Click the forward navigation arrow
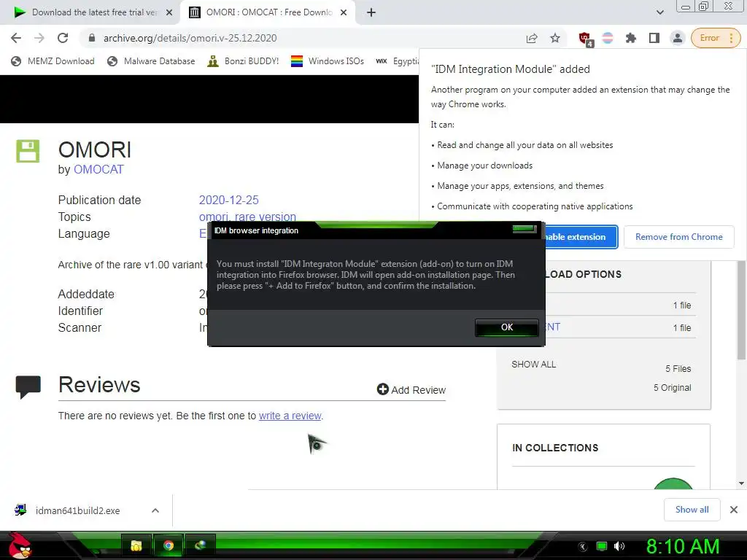Image resolution: width=747 pixels, height=560 pixels. 39,38
